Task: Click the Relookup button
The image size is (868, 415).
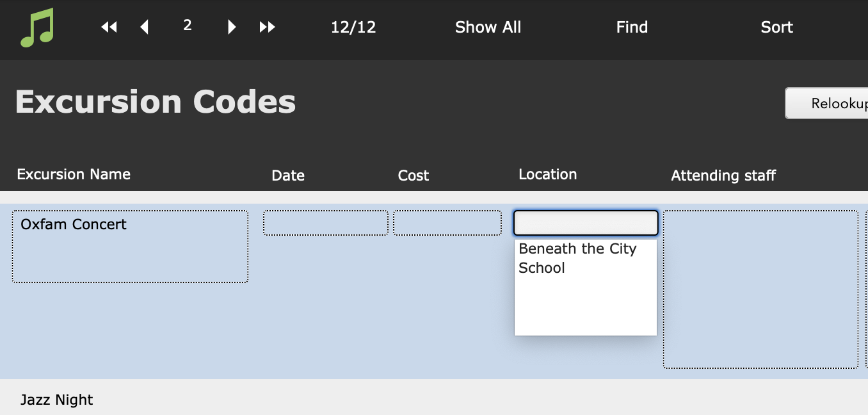Action: pos(826,103)
